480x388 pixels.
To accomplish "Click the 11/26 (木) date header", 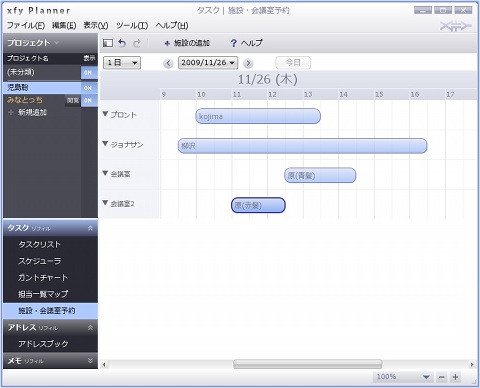I will pos(268,79).
